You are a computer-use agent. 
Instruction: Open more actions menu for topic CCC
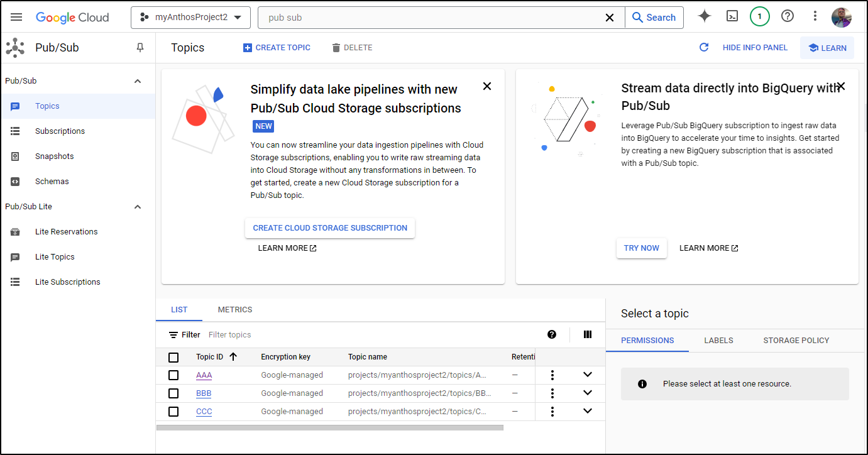click(x=552, y=412)
